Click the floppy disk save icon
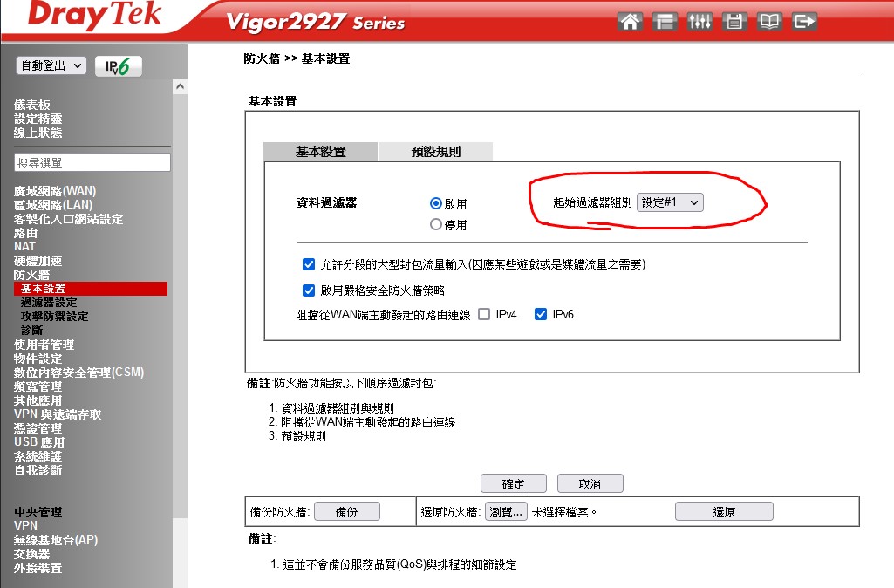The height and width of the screenshot is (588, 894). [734, 22]
